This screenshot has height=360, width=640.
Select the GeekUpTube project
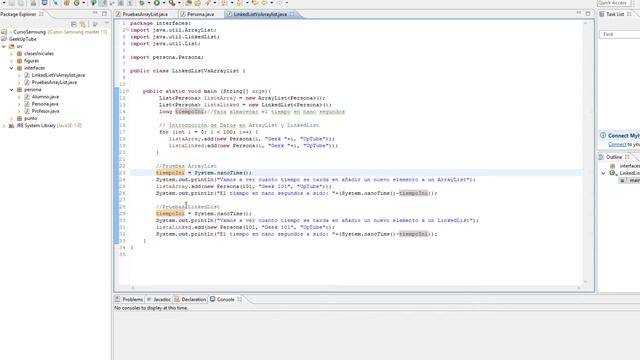pyautogui.click(x=23, y=39)
